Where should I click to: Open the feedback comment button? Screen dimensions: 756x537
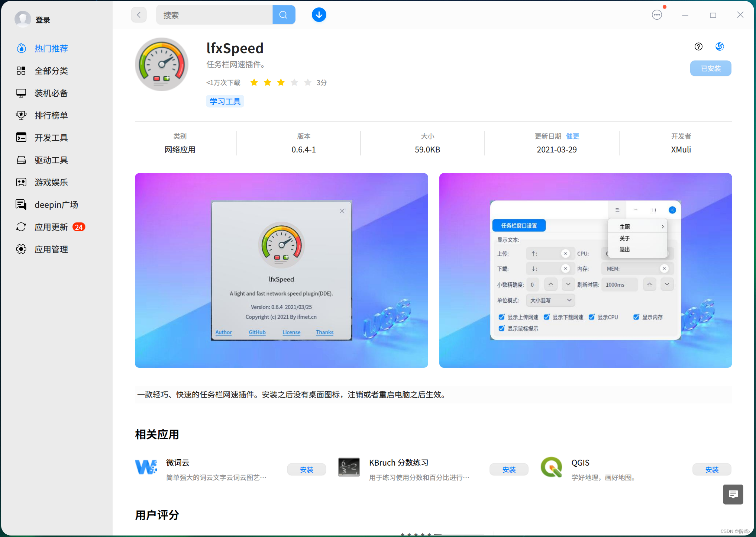(x=733, y=494)
